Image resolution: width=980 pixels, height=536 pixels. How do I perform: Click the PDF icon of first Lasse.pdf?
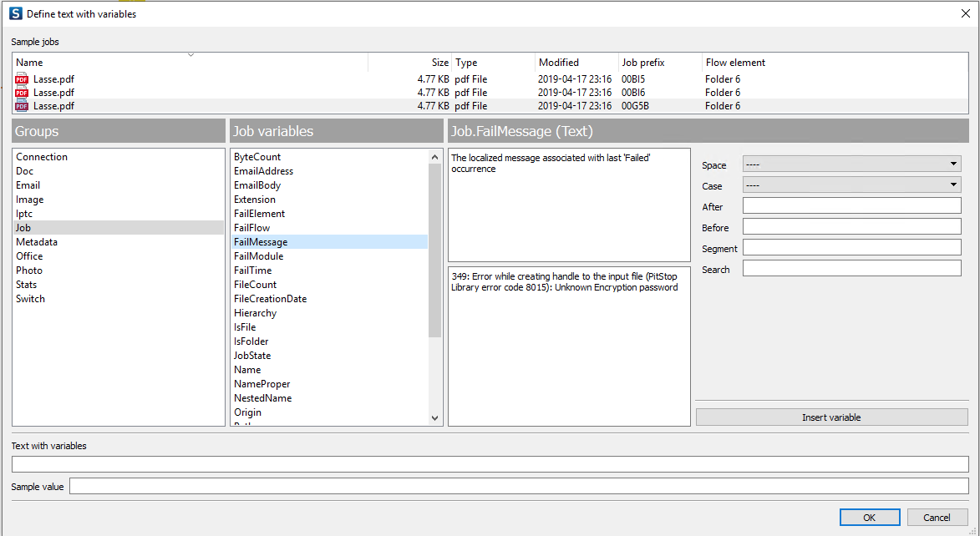[22, 79]
